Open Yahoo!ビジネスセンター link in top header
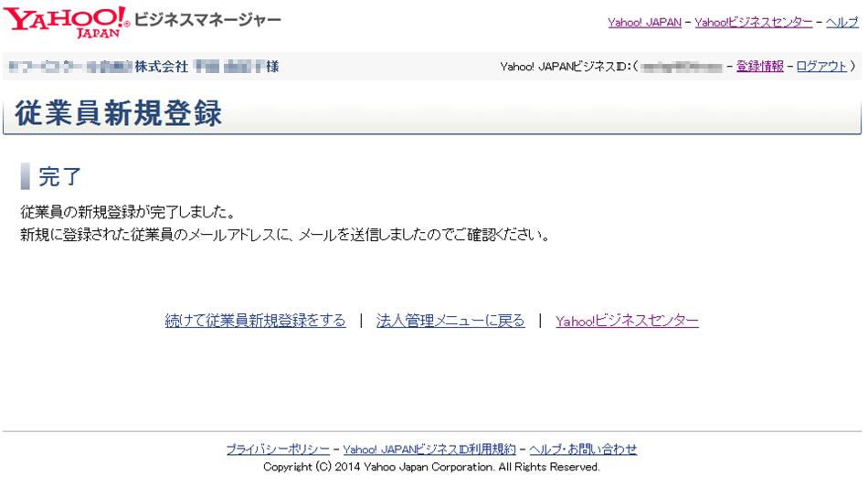 coord(753,23)
